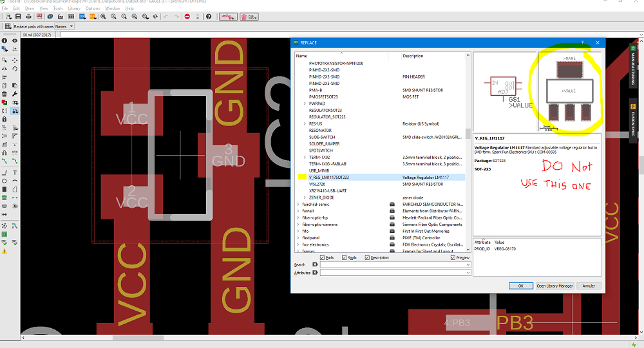Select the Lock padlock tool
The image size is (644, 348).
pos(5,119)
